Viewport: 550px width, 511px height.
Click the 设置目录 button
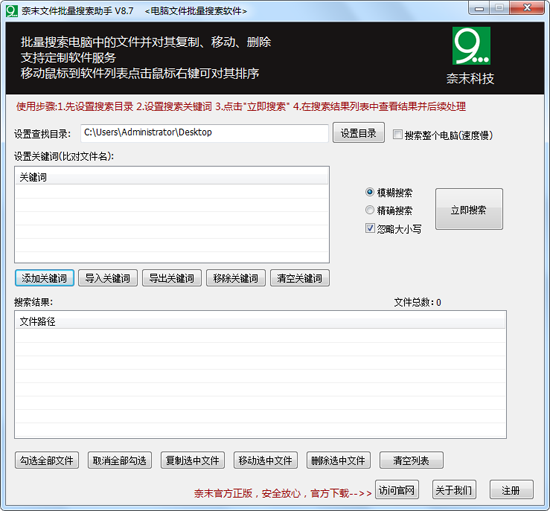(x=358, y=133)
